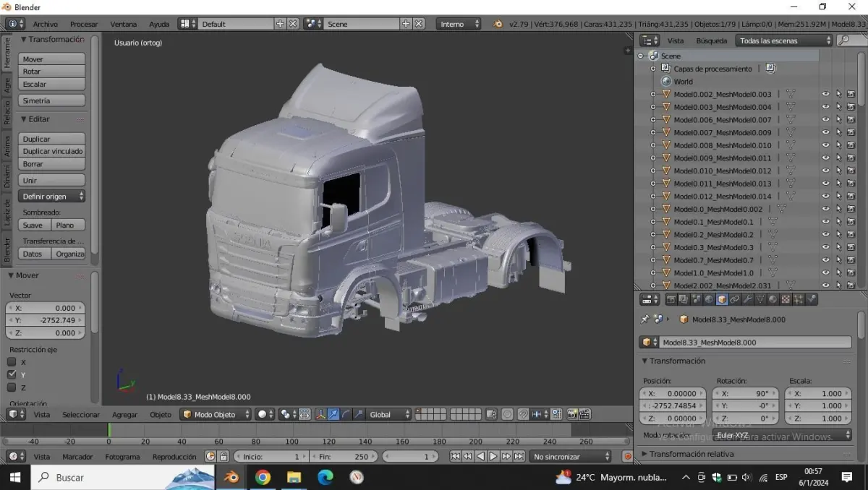Open the Render camera properties tab
The height and width of the screenshot is (490, 868).
(x=671, y=299)
